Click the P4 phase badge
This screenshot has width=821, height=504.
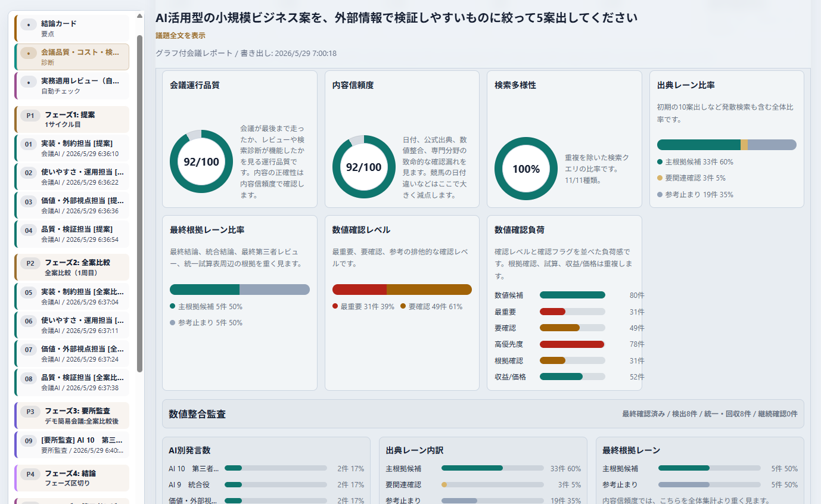click(x=30, y=474)
